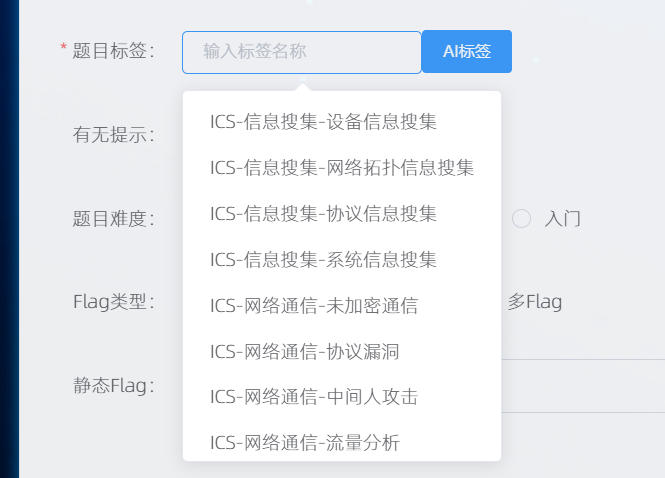Select the 入门 difficulty radio button
665x478 pixels.
[x=522, y=218]
